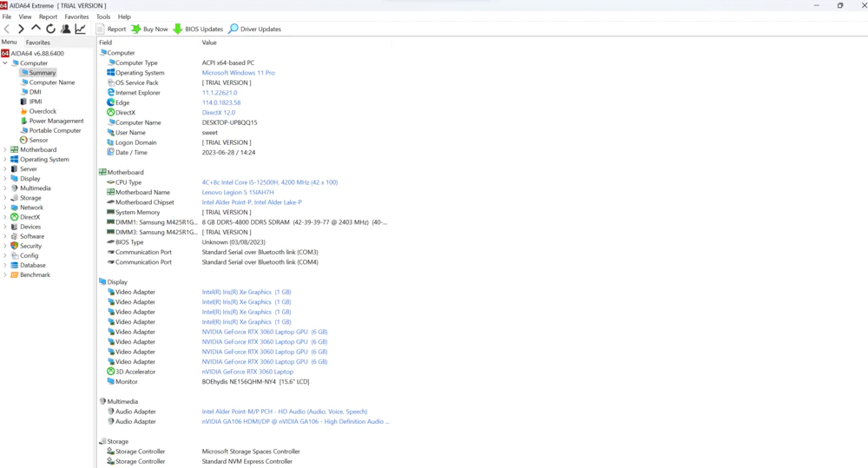Select the Devices tree icon

coord(15,227)
